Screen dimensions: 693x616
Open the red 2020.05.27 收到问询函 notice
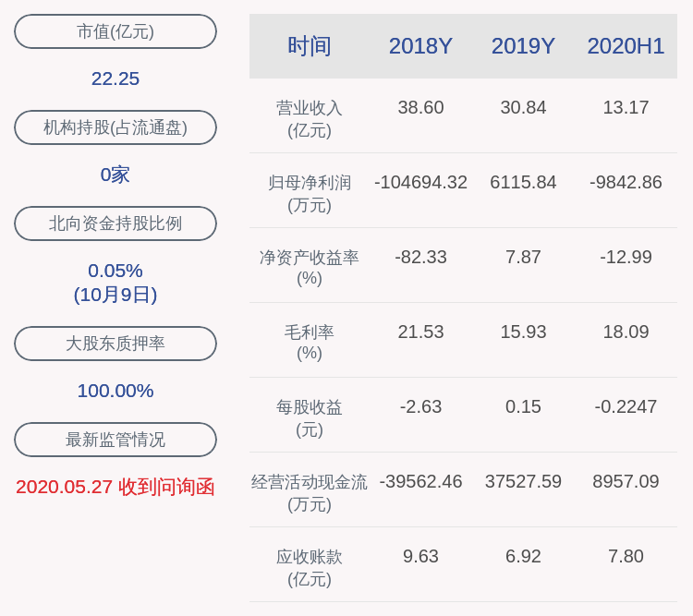(x=115, y=487)
